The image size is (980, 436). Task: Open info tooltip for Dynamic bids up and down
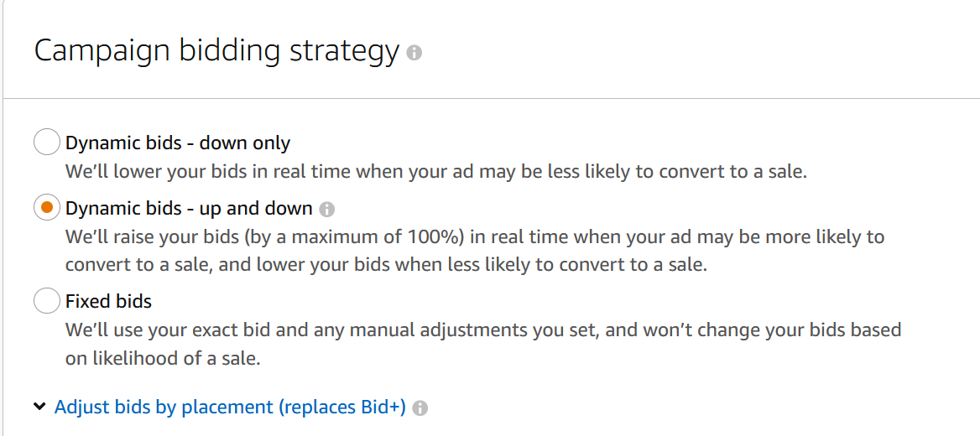(x=327, y=209)
